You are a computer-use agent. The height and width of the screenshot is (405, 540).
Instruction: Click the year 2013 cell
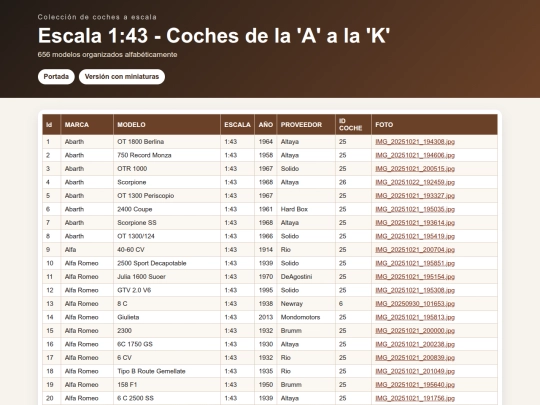pyautogui.click(x=266, y=317)
